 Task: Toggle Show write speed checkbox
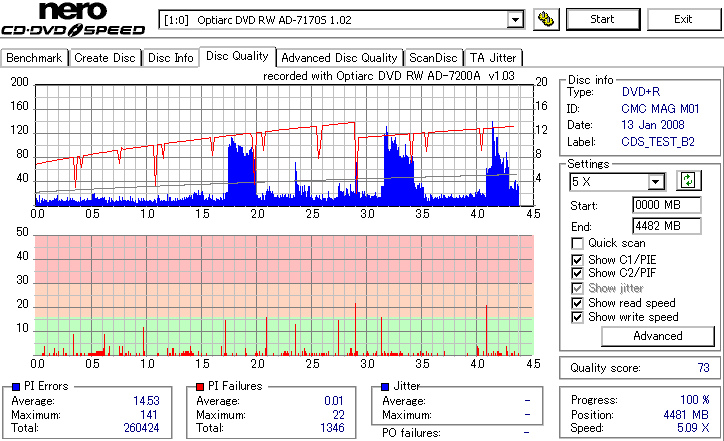click(x=577, y=317)
